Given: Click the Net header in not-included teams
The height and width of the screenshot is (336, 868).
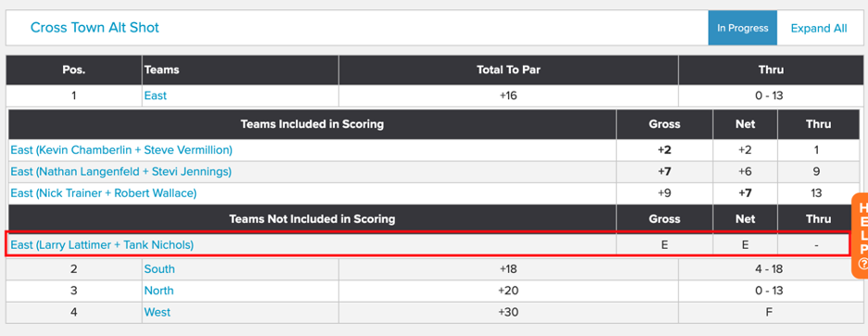Looking at the screenshot, I should click(x=745, y=219).
